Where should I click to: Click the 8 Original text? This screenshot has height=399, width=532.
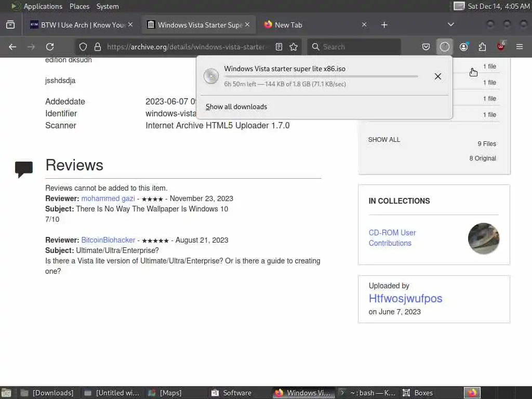[x=483, y=158]
